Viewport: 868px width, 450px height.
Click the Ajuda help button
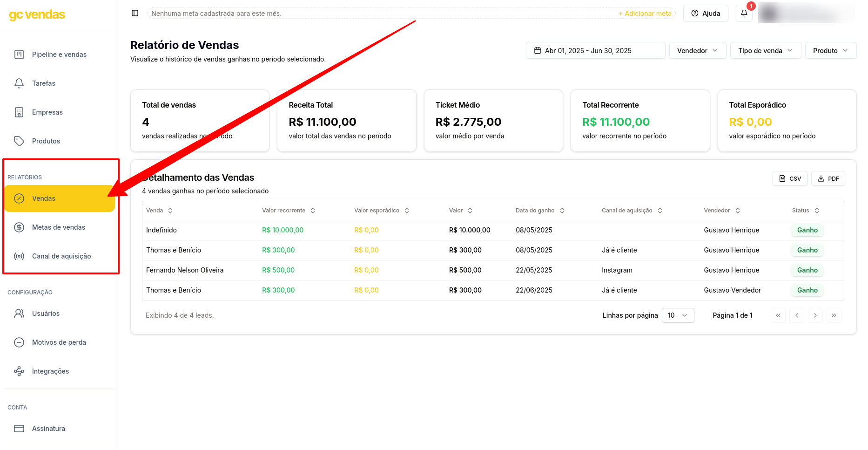click(706, 13)
